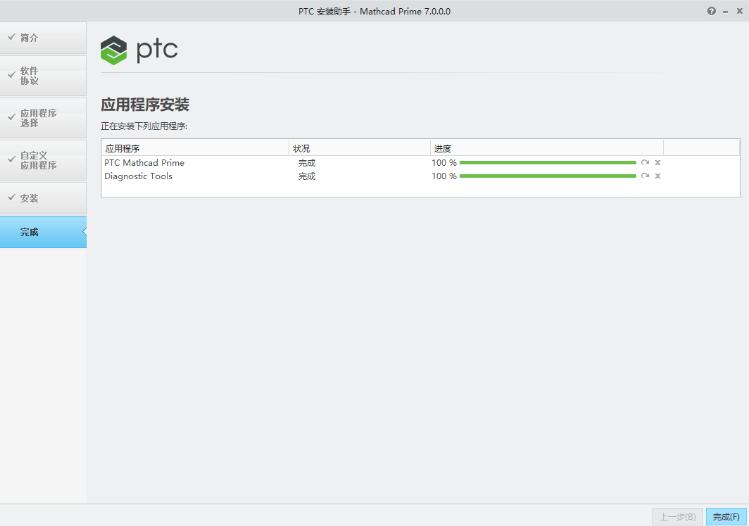
Task: Close the PTC installer window
Action: pos(739,11)
